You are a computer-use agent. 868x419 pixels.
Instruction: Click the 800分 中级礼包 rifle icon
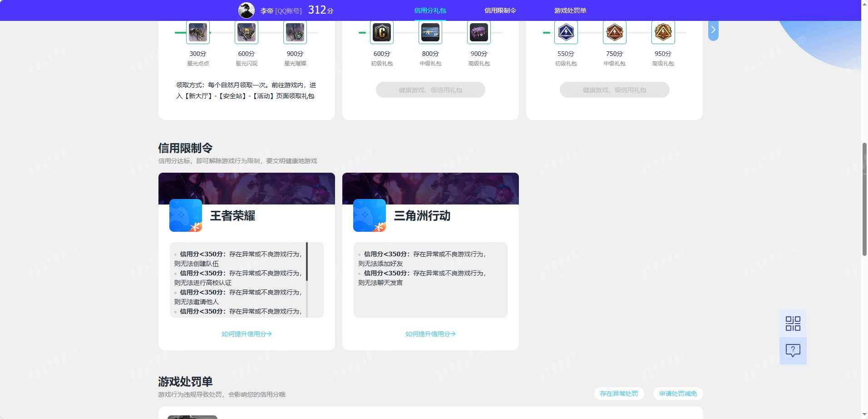tap(430, 32)
